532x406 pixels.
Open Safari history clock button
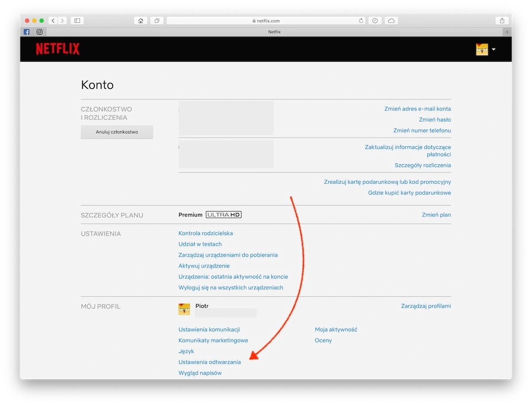click(x=375, y=21)
